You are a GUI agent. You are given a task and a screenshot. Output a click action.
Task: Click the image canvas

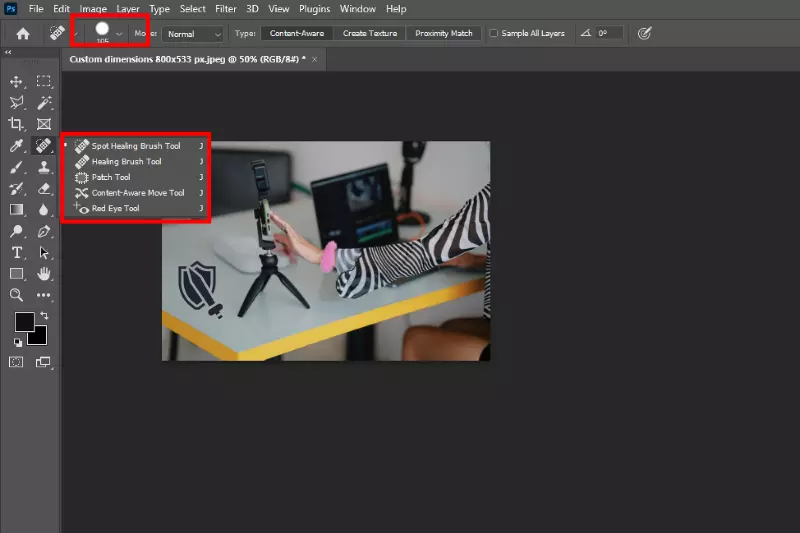pos(326,251)
